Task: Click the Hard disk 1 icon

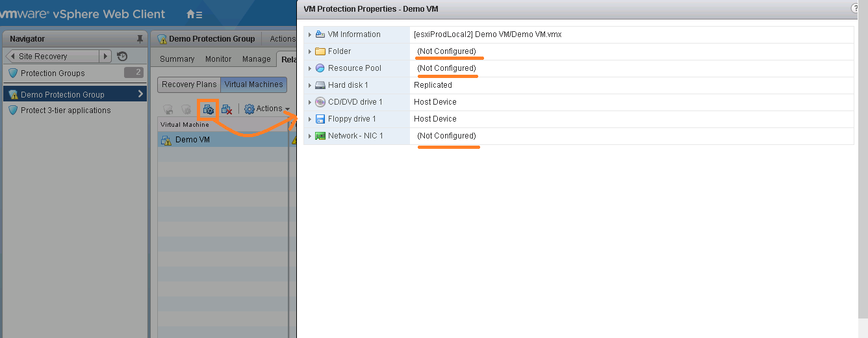Action: pyautogui.click(x=320, y=85)
